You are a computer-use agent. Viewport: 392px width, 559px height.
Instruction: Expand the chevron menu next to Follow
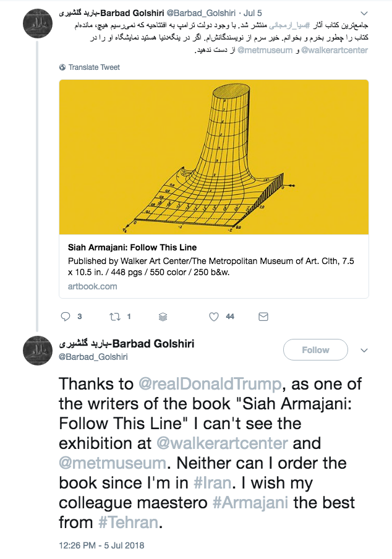click(x=364, y=350)
